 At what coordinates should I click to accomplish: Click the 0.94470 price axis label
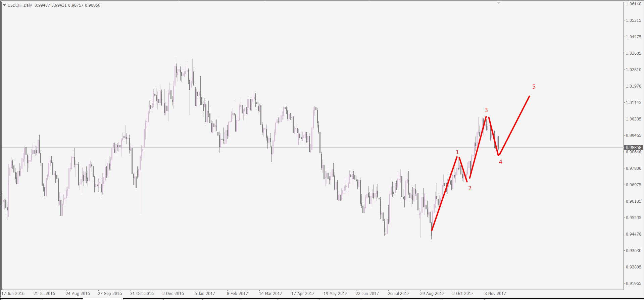click(x=634, y=234)
